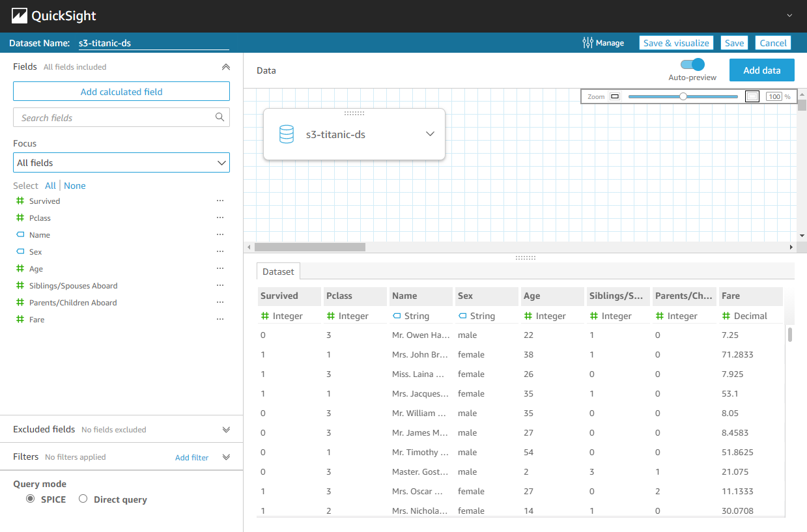Click the hash icon beside Parents/Children Aboard field
This screenshot has height=532, width=807.
click(20, 303)
